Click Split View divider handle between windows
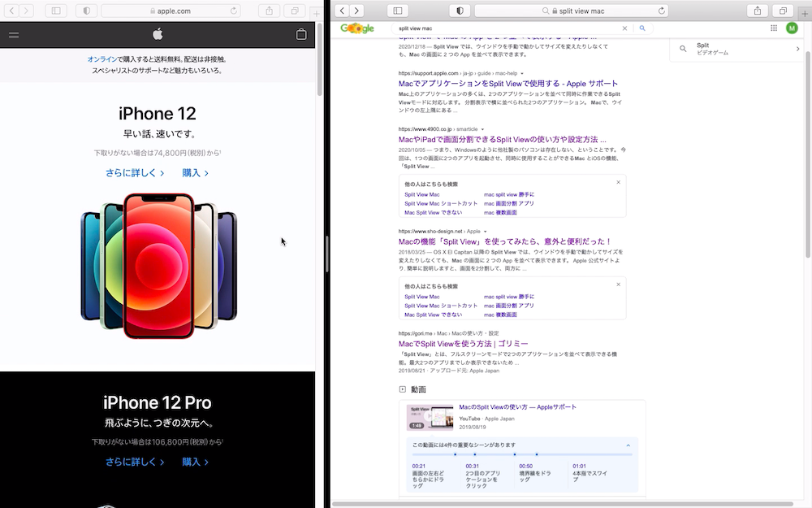Viewport: 812px width, 508px height. tap(327, 254)
